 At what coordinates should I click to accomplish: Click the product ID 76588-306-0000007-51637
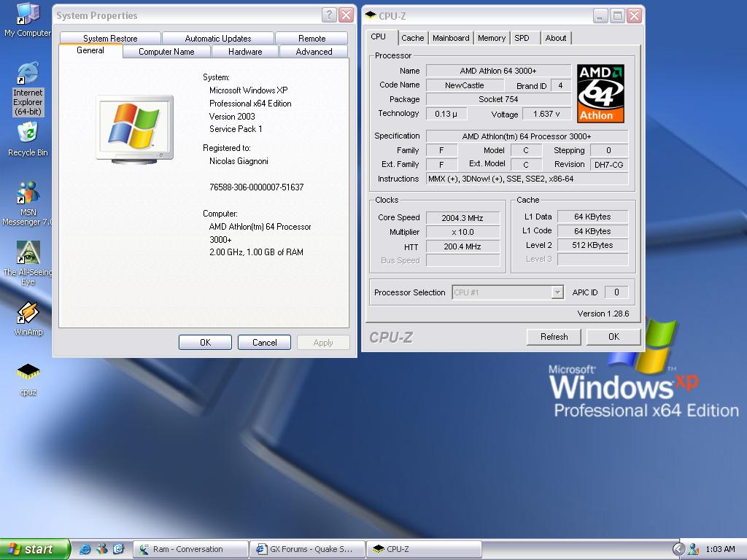point(256,187)
